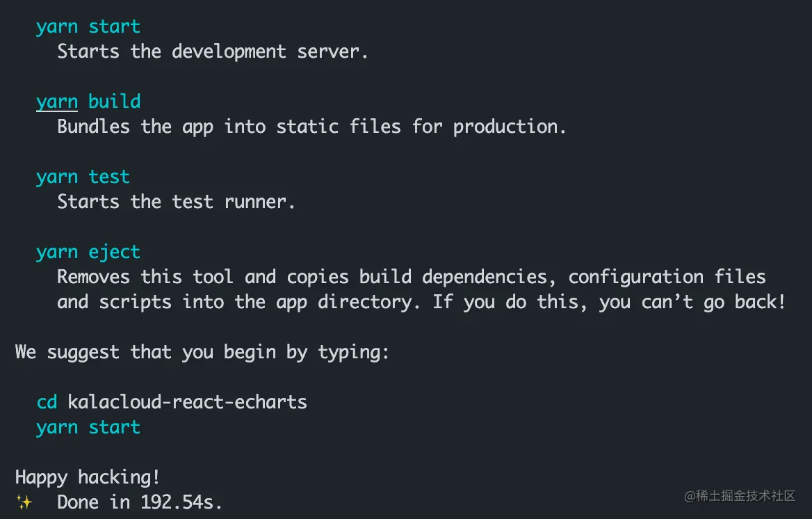This screenshot has width=812, height=519.
Task: Click 'Starts the test runner.' description
Action: (176, 202)
